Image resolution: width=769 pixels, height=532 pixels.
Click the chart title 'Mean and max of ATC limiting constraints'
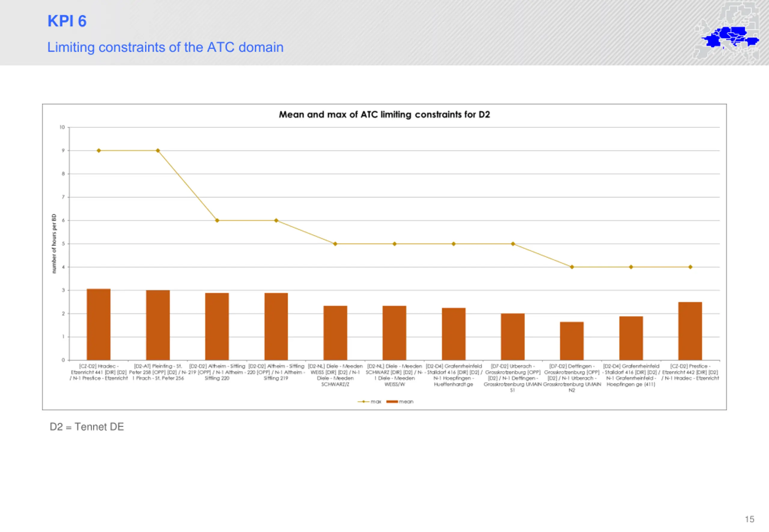click(x=384, y=115)
